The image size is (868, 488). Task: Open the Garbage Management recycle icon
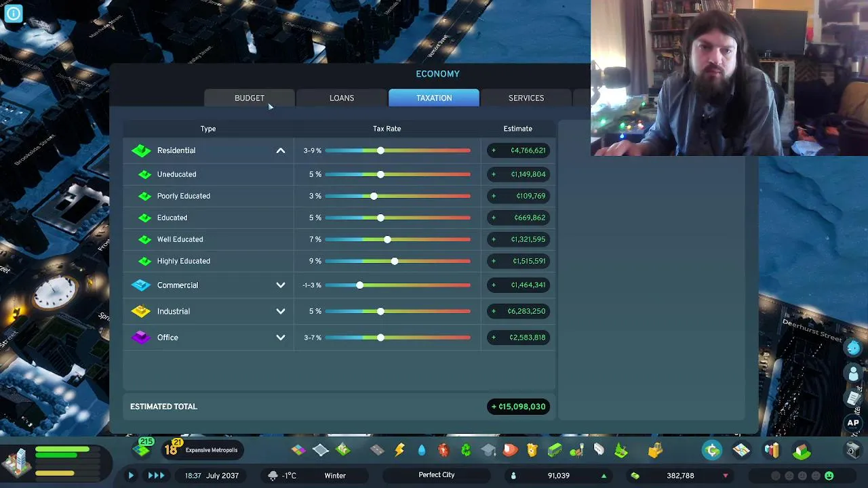coord(466,450)
